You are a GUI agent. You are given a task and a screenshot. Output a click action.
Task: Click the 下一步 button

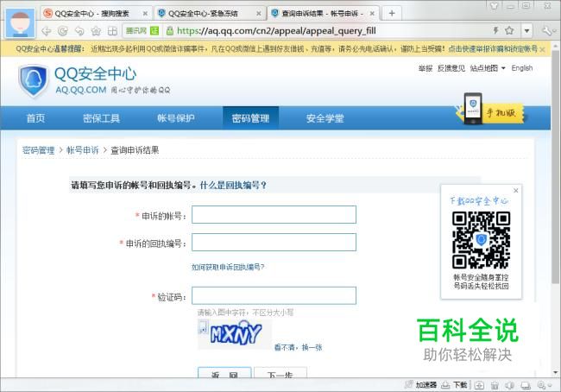point(280,373)
